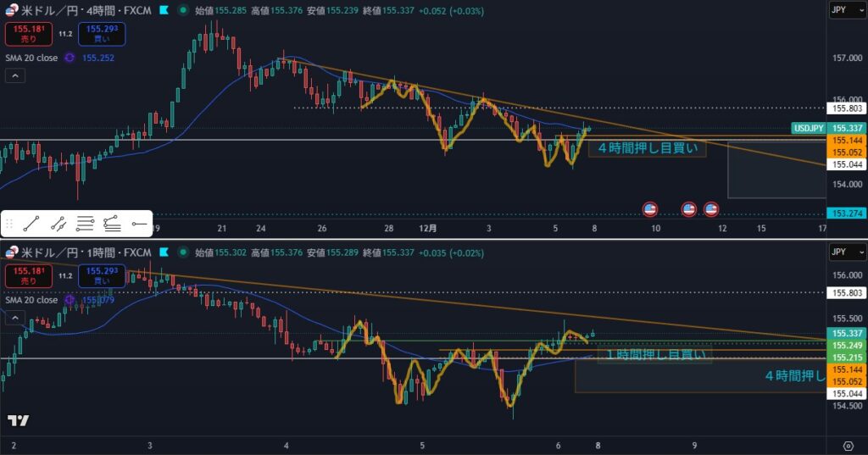Screen dimensions: 868x455
Task: Click the TradingView logo in lower chart
Action: click(x=18, y=421)
